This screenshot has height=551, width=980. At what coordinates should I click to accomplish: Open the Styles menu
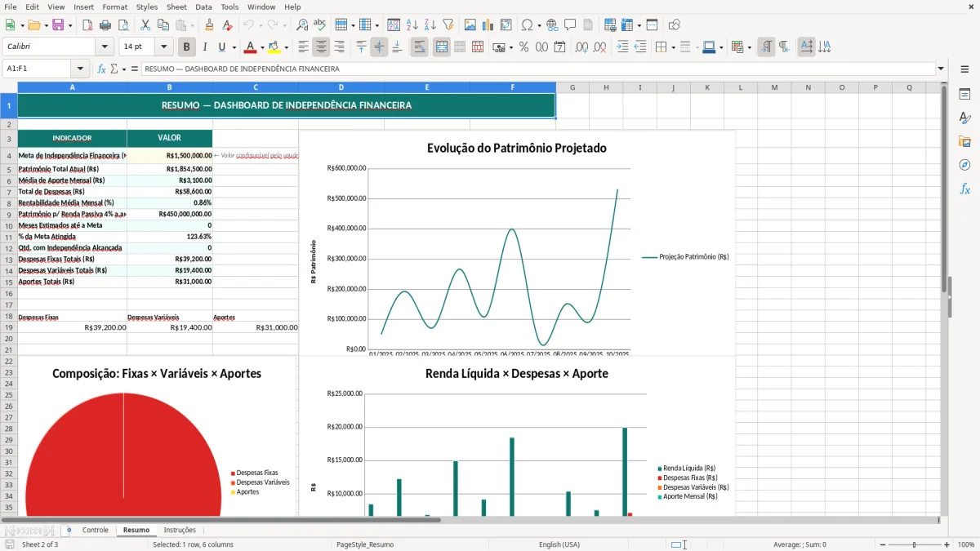pyautogui.click(x=147, y=7)
